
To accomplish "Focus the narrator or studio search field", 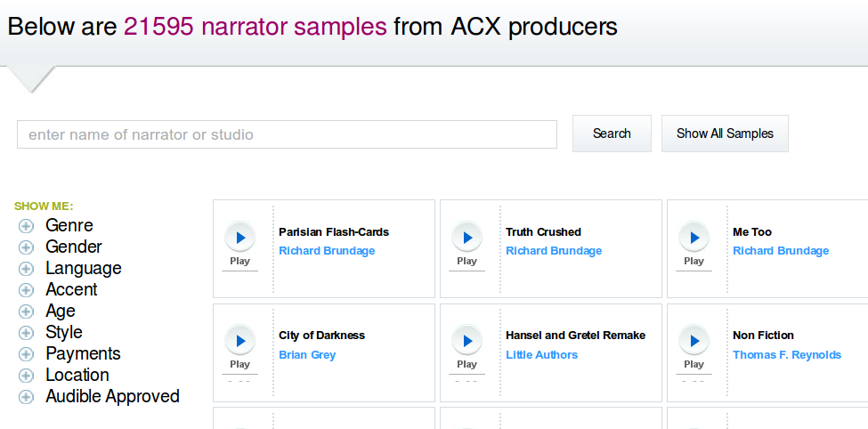I will click(287, 134).
